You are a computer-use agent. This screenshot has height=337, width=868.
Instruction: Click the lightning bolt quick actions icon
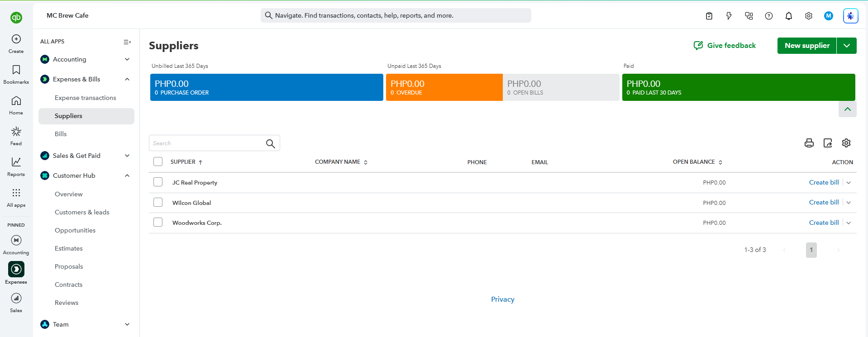pyautogui.click(x=729, y=16)
